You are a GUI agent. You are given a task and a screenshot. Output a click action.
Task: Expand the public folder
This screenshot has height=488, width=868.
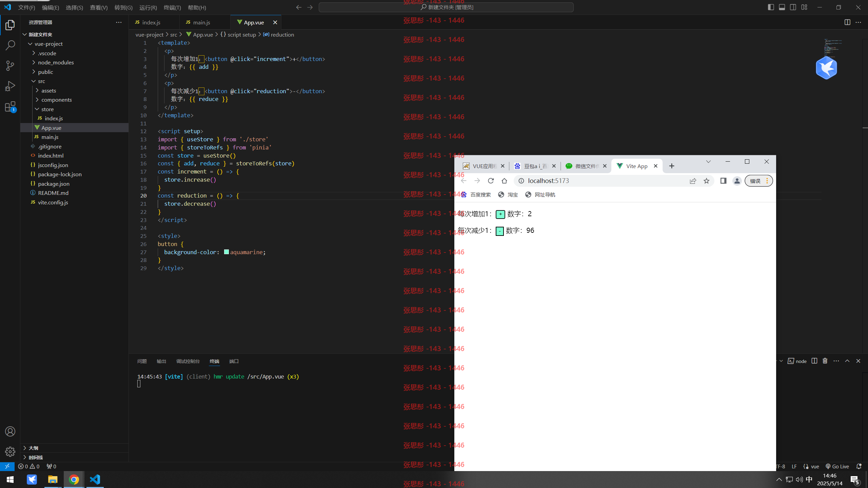(x=75, y=72)
